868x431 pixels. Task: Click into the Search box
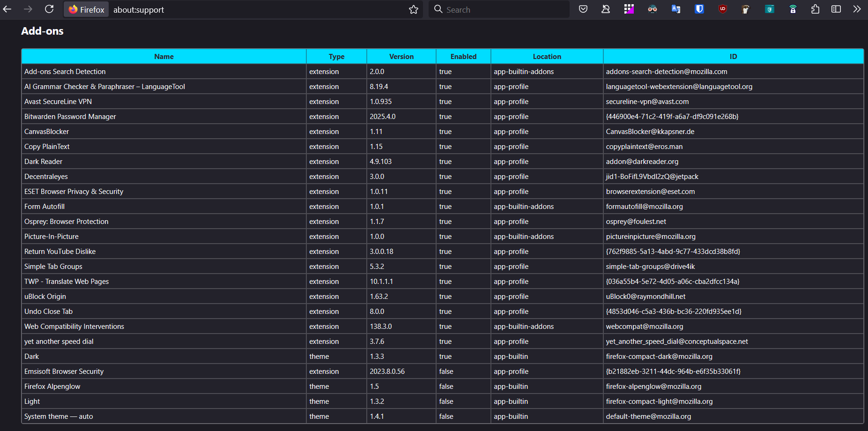pyautogui.click(x=499, y=9)
